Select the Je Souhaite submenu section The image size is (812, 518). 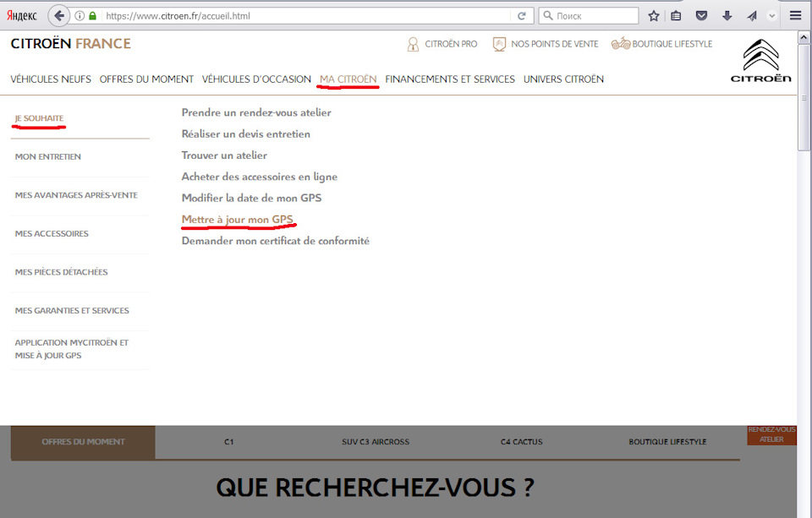40,118
